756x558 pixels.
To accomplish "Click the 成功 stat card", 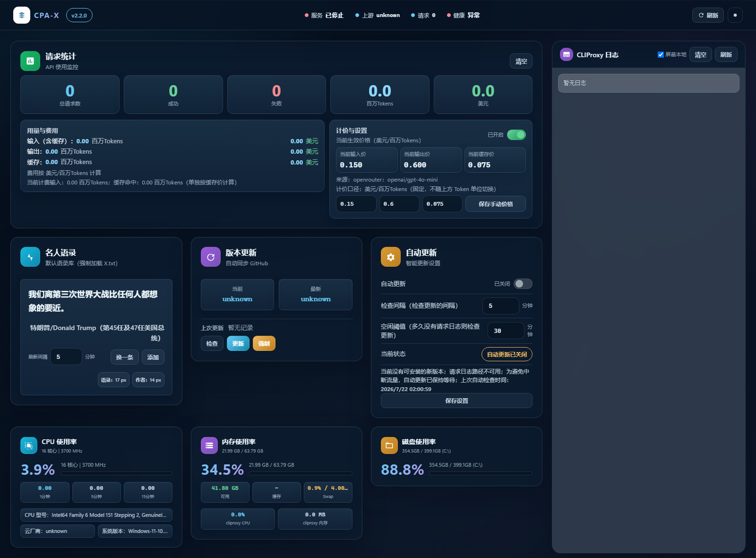I will [173, 95].
